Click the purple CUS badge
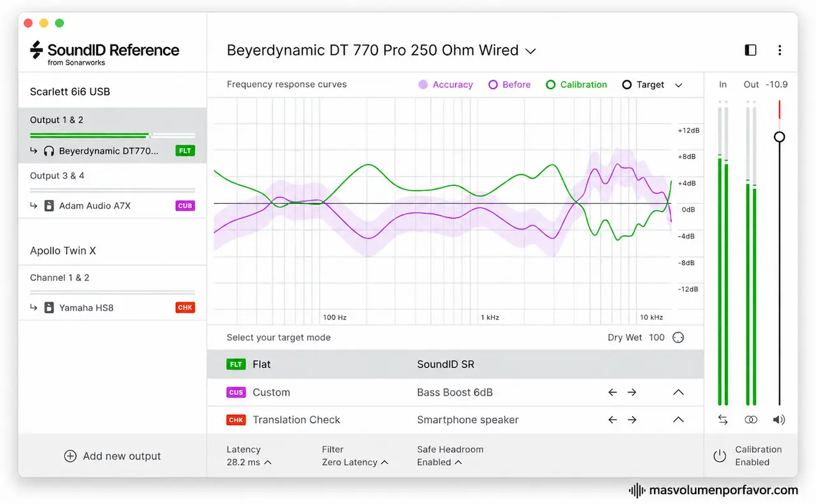This screenshot has width=816, height=504. point(236,392)
